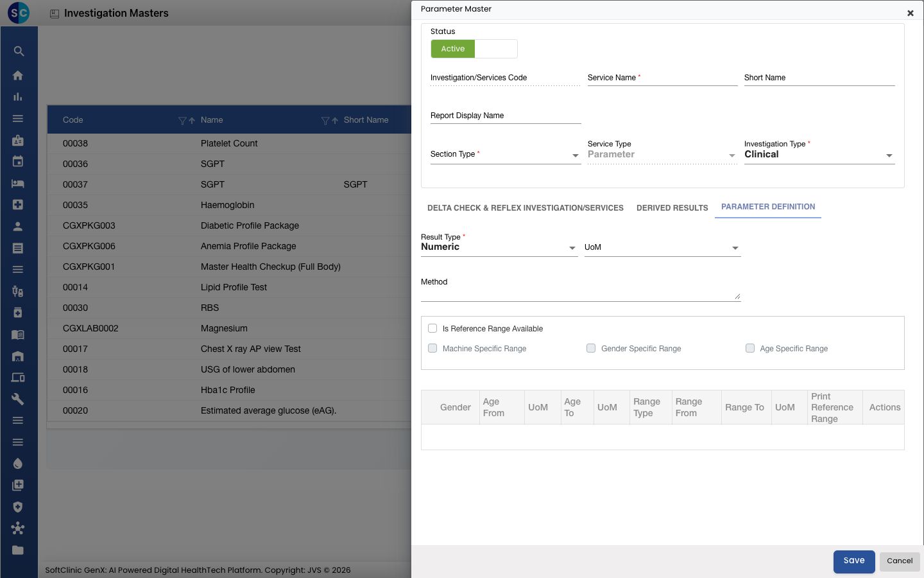924x578 pixels.
Task: Open the hub network icon in the sidebar
Action: (18, 529)
